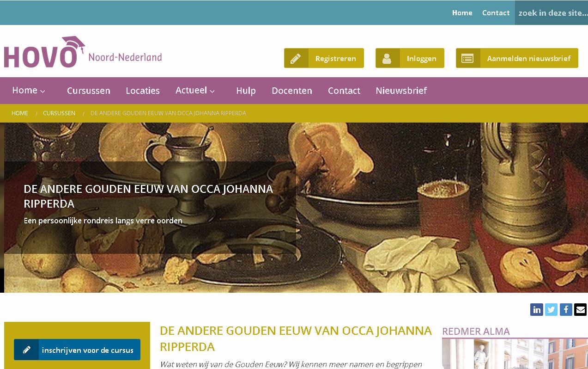
Task: Share the course via Twitter icon
Action: coord(551,309)
